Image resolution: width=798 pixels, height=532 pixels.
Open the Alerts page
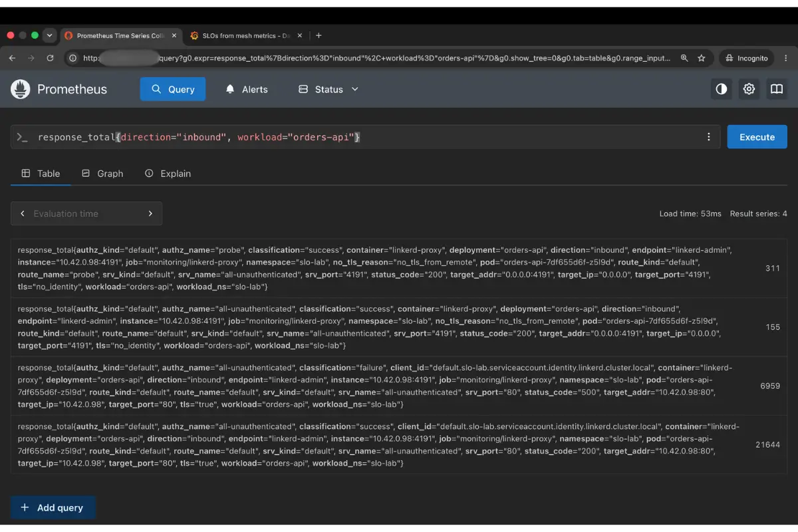coord(247,89)
